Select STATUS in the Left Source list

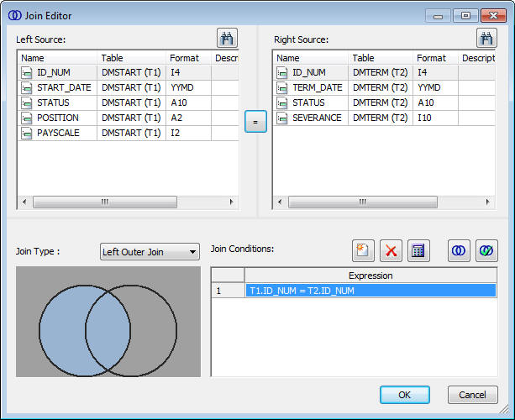click(53, 102)
